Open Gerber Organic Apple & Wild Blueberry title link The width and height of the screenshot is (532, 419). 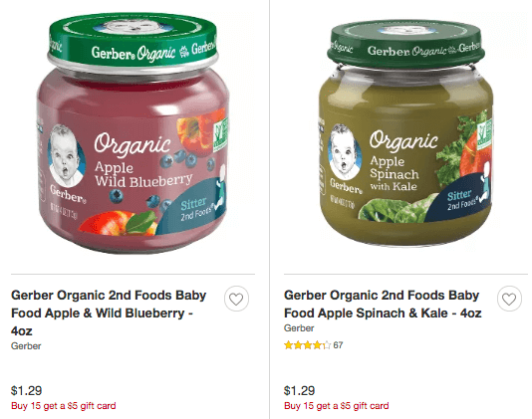pos(109,313)
